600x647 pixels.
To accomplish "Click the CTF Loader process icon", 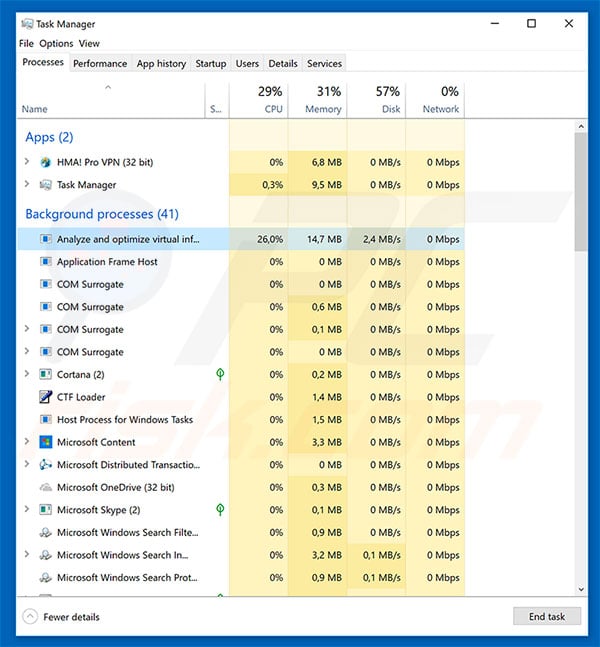I will pos(45,397).
